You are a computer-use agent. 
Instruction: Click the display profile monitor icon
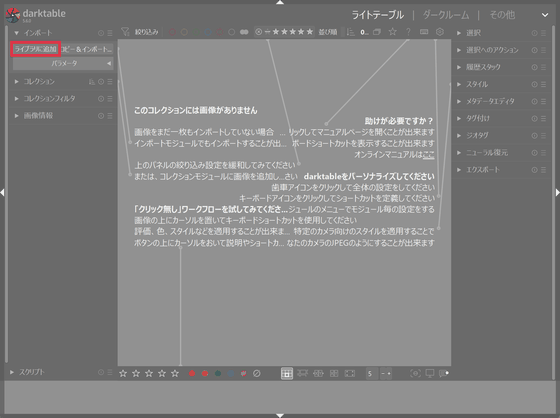point(430,373)
